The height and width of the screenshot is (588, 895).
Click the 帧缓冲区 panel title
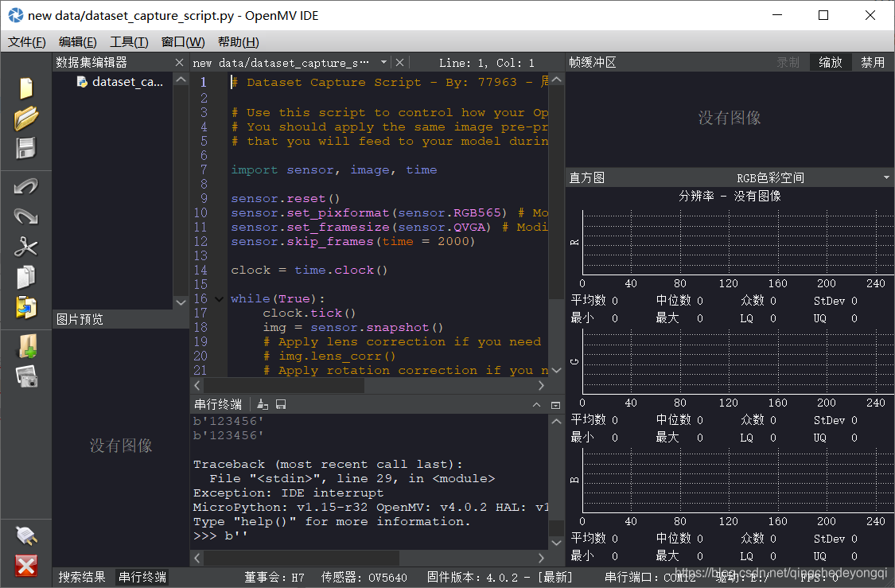(593, 62)
